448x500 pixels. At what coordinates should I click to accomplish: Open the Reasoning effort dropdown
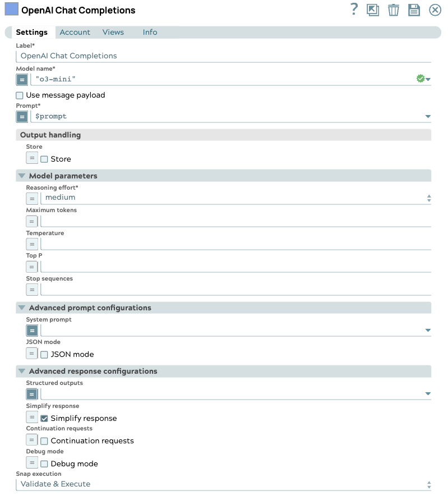click(x=235, y=198)
